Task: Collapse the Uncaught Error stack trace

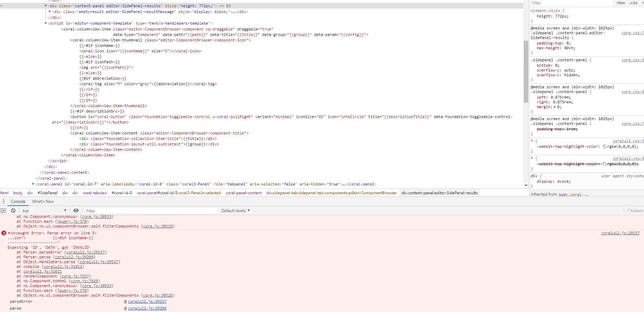Action: coord(9,233)
